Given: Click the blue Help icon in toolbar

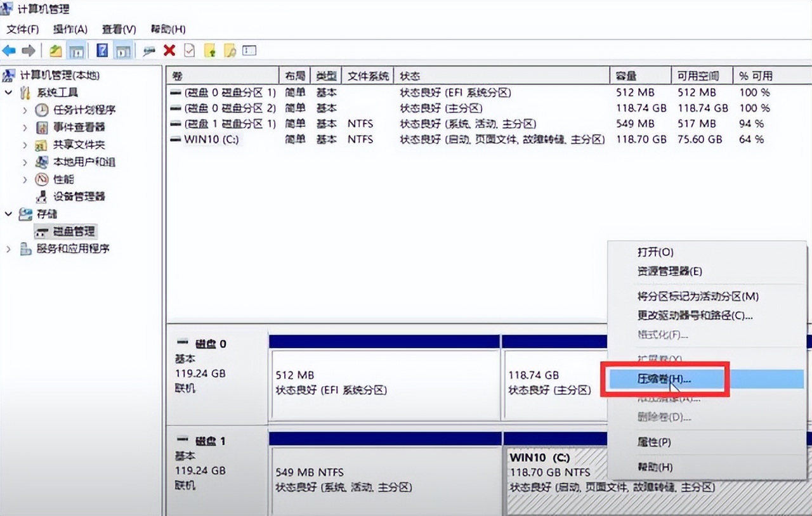Looking at the screenshot, I should [101, 50].
